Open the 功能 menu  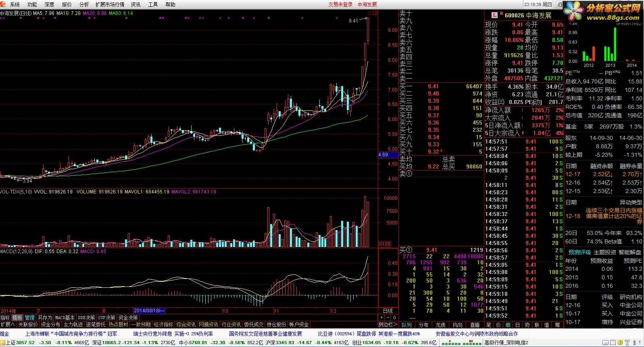(x=32, y=4)
